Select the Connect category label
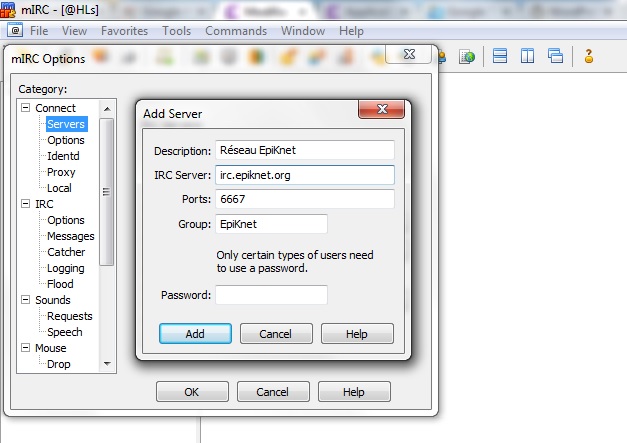The width and height of the screenshot is (627, 443). point(55,108)
